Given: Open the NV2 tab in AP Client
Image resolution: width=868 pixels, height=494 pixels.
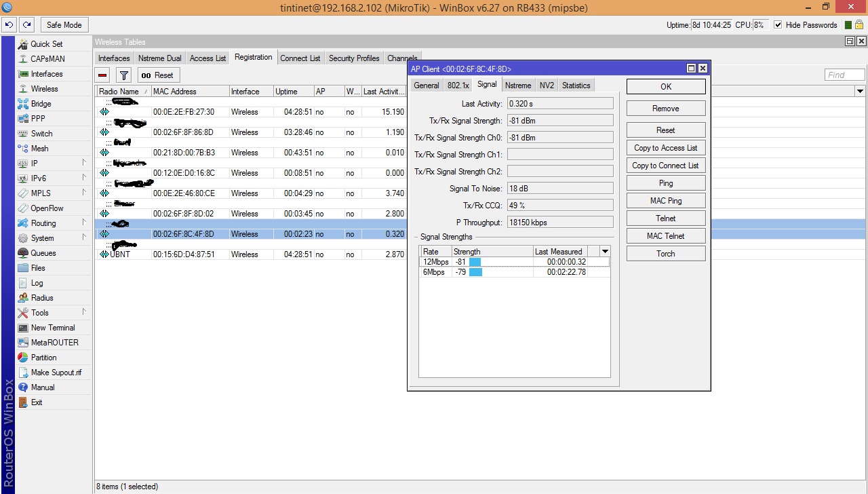Looking at the screenshot, I should point(547,85).
